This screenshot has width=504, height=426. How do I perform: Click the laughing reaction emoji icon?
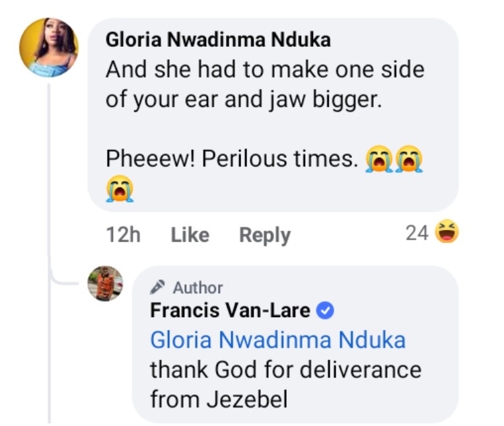pos(448,232)
